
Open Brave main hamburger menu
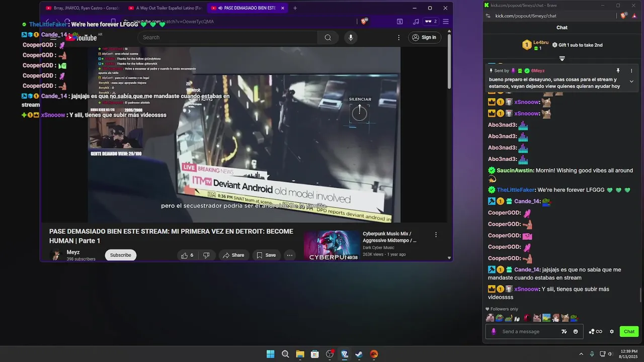tap(446, 22)
